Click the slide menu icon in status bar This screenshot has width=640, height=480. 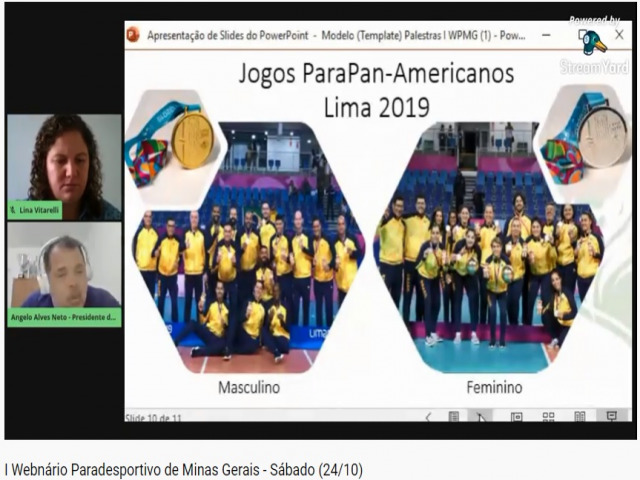coord(453,417)
